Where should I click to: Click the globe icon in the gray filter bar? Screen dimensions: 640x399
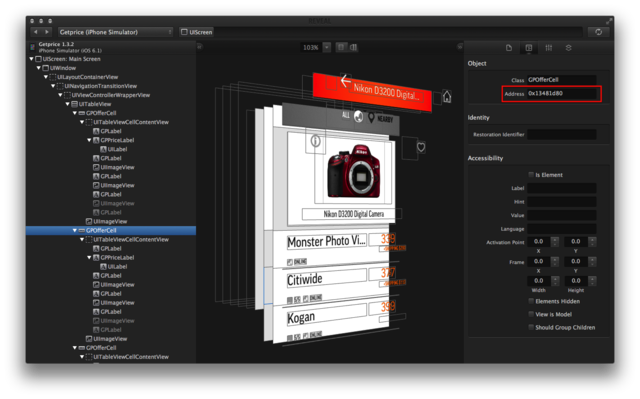click(x=358, y=116)
